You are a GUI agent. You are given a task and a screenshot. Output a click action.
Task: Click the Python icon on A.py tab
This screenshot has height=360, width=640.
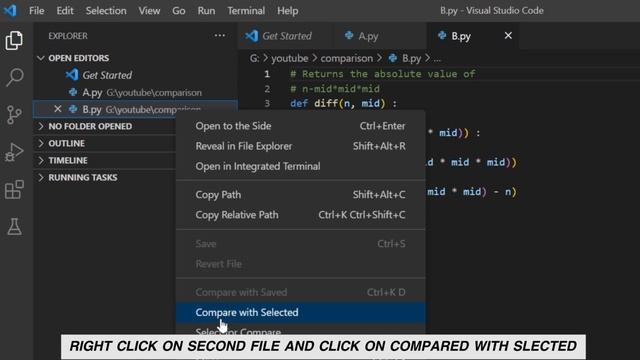click(349, 36)
